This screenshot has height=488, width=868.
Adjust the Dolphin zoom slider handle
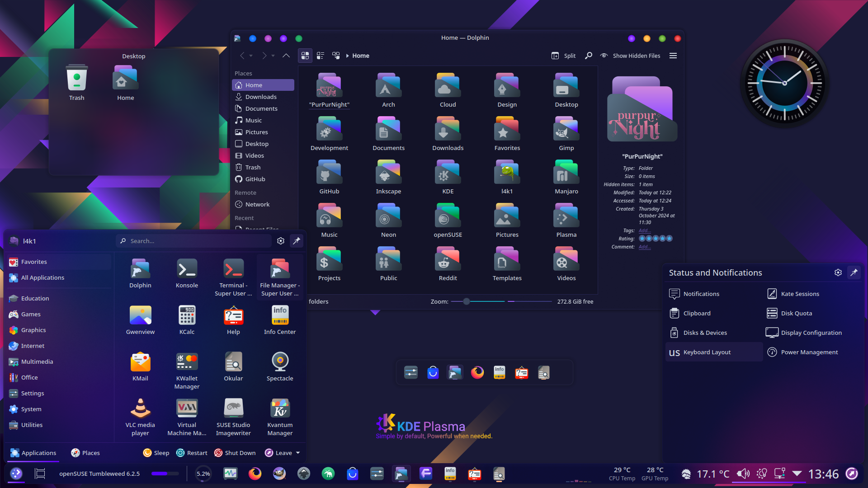(466, 301)
